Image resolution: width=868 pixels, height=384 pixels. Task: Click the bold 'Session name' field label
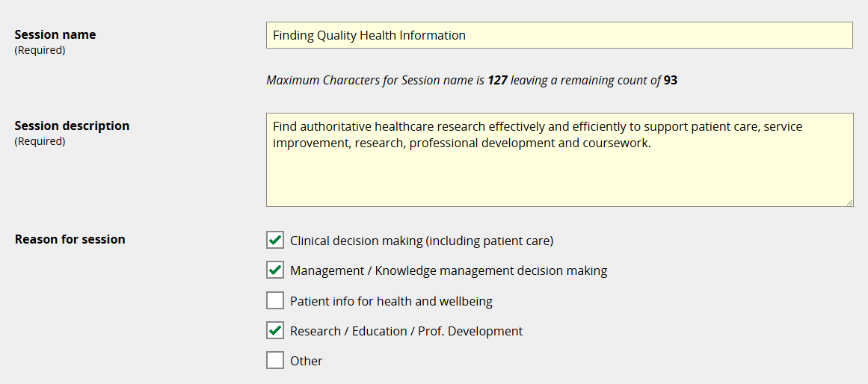pyautogui.click(x=55, y=34)
